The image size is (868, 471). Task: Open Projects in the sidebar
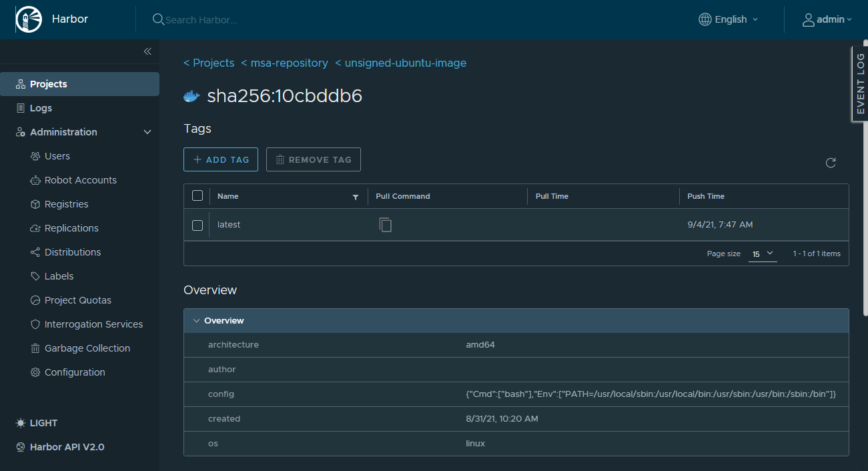click(79, 84)
